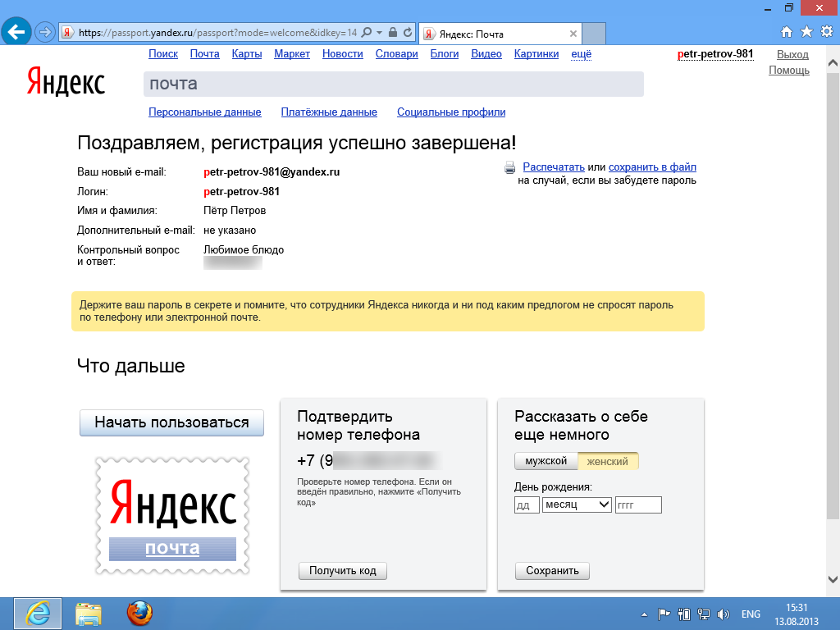
Task: Open Платёжные данные tab
Action: tap(329, 112)
